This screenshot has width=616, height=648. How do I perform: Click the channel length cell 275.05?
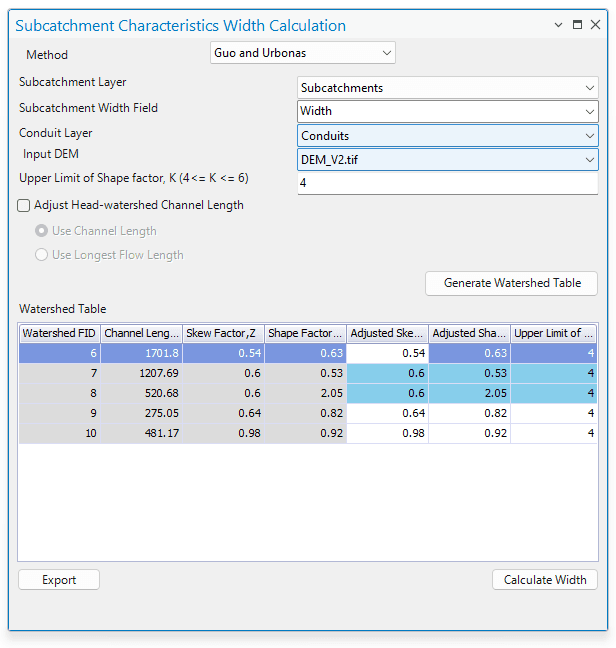click(x=141, y=413)
